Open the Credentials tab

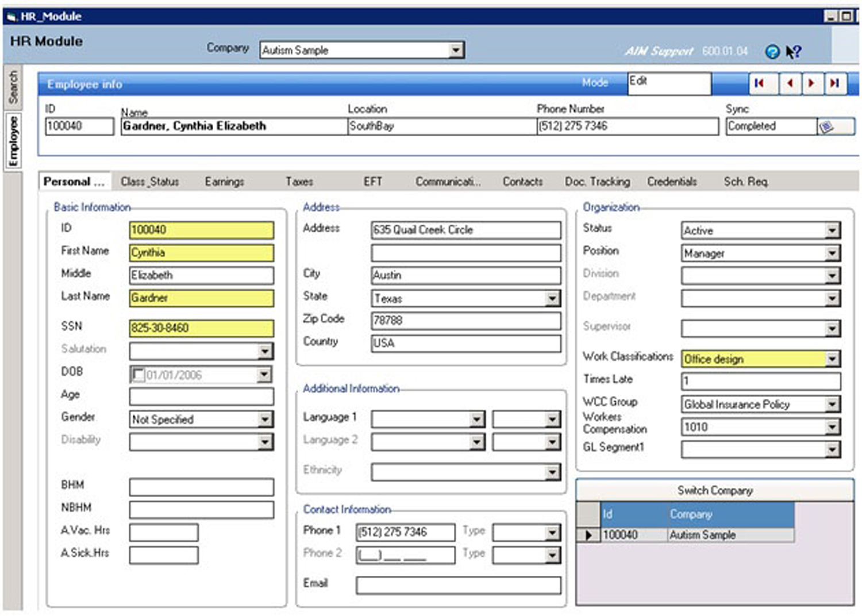[672, 182]
